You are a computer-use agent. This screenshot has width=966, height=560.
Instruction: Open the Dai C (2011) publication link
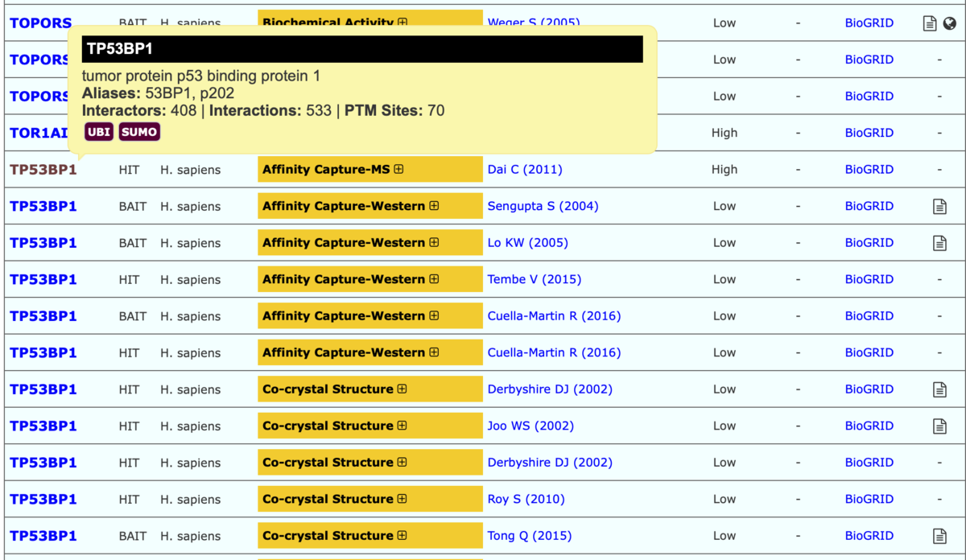pyautogui.click(x=525, y=169)
